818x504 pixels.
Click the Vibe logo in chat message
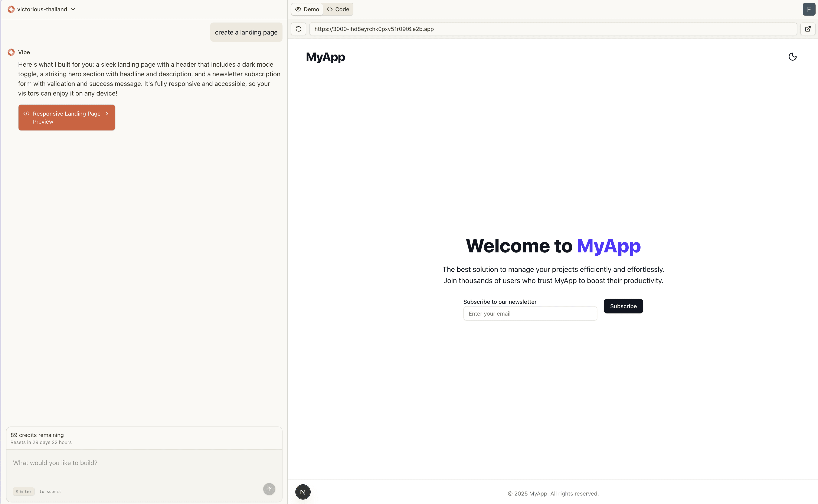[11, 52]
